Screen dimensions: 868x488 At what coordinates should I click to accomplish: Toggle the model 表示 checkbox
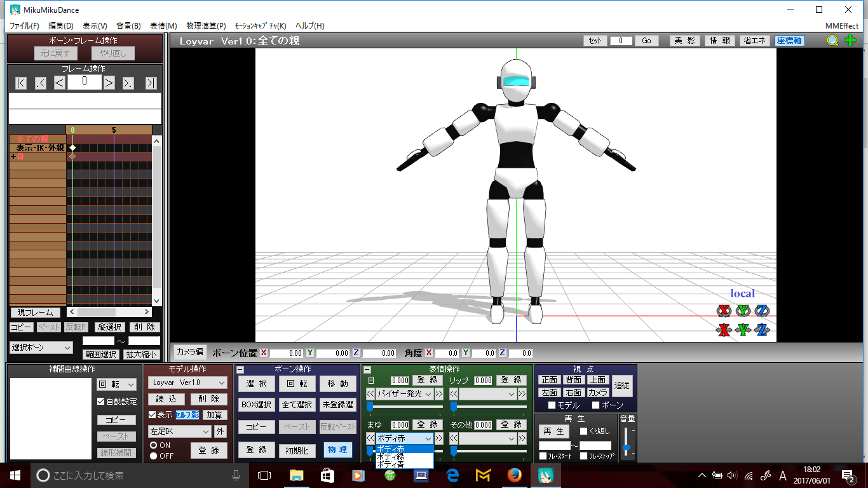(152, 415)
